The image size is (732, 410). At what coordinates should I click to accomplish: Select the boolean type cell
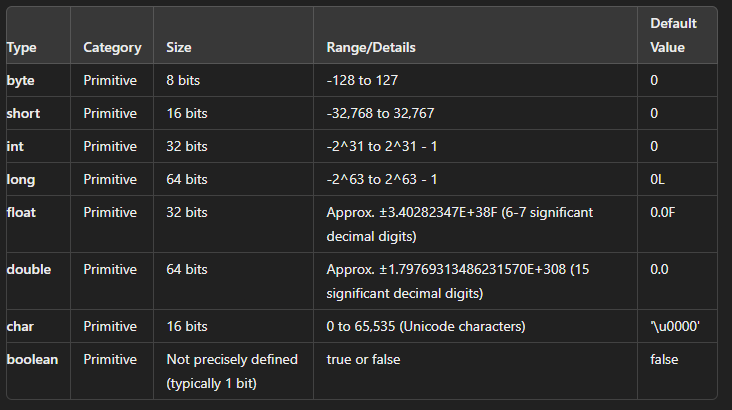point(32,359)
